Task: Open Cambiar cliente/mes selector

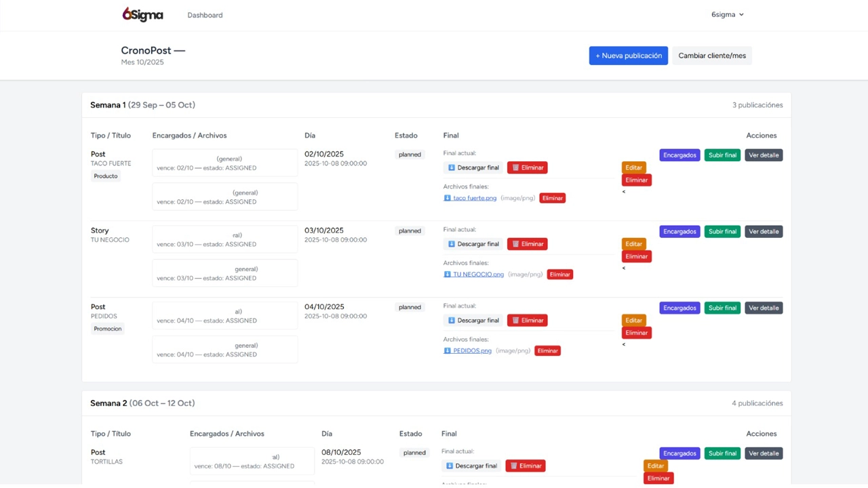Action: 711,56
